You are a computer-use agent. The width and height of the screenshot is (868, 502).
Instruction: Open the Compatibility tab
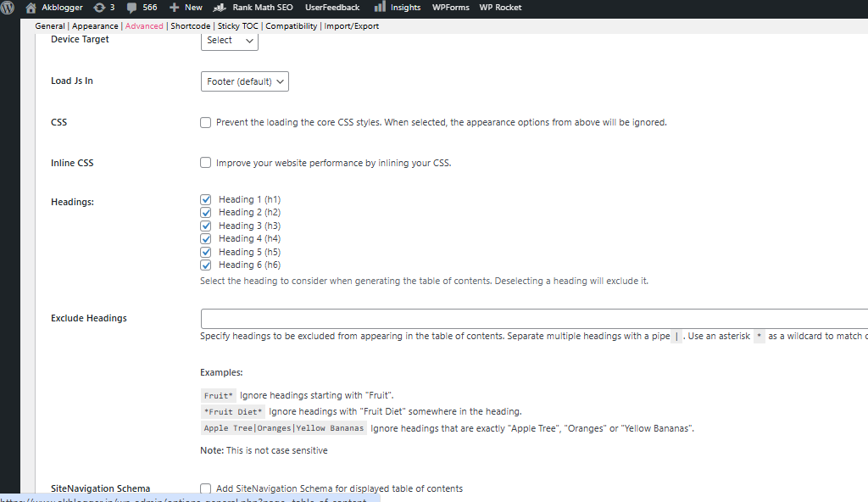click(292, 26)
